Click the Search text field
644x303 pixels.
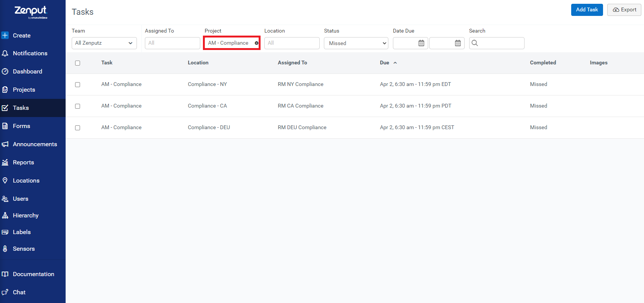point(497,43)
